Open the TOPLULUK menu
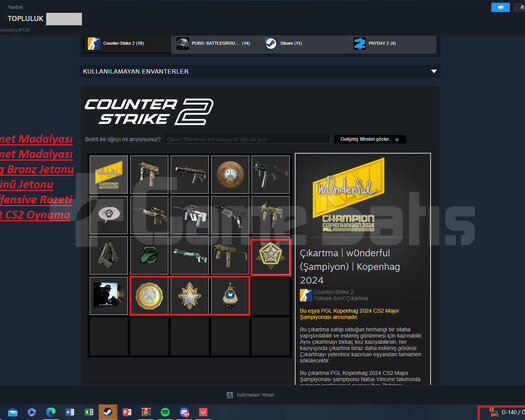 click(25, 19)
